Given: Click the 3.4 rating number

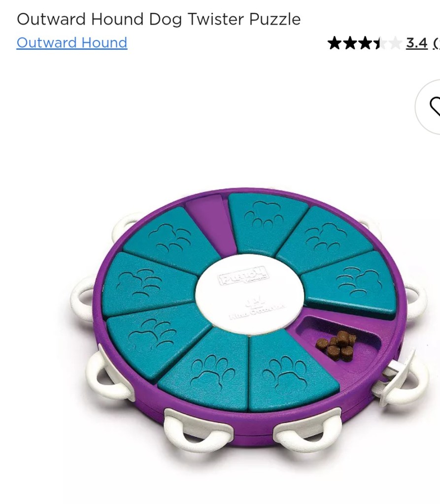Looking at the screenshot, I should (x=416, y=43).
